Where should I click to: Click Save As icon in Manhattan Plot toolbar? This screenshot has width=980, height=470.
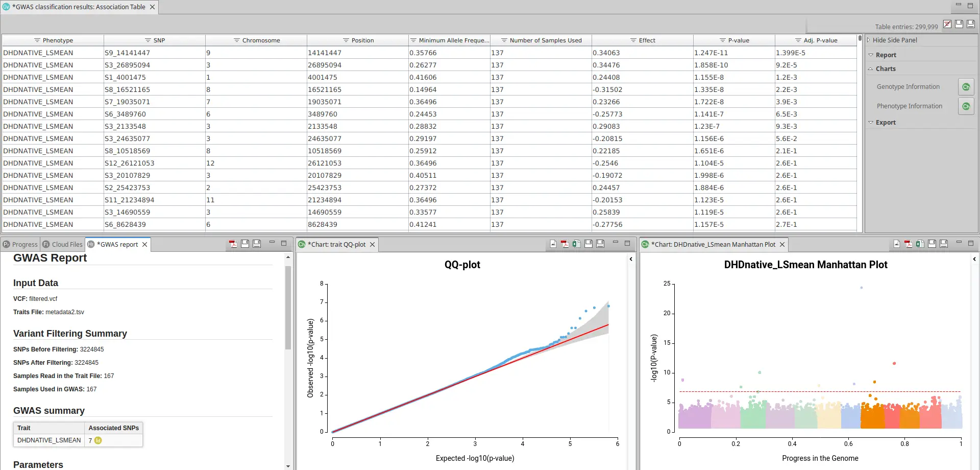tap(944, 244)
